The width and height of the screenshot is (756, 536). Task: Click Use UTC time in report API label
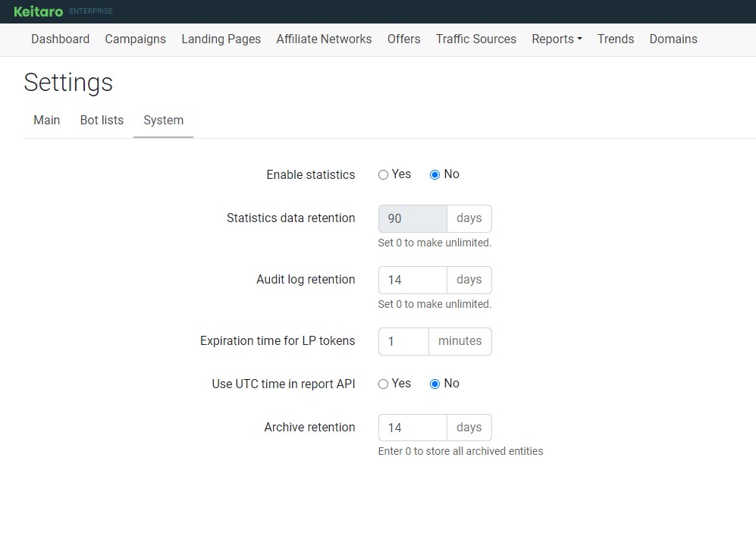[284, 384]
